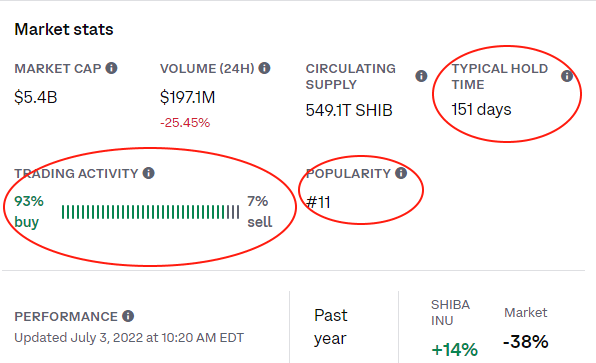Click the Market stats heading
596x363 pixels.
tap(64, 29)
